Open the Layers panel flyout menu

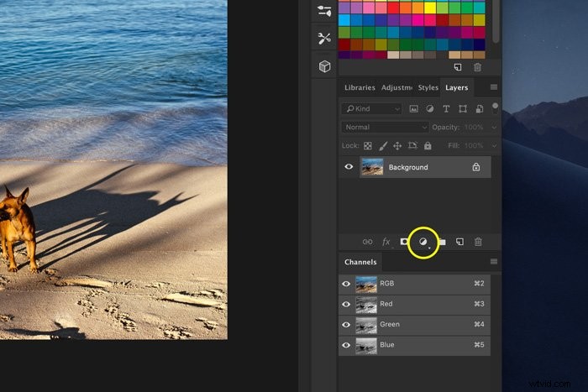tap(494, 87)
